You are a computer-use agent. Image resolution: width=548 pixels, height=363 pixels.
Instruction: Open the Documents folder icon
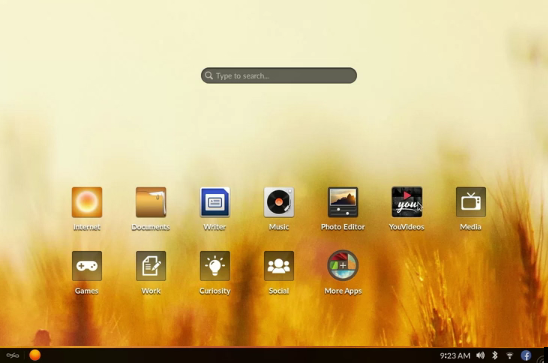[x=151, y=202]
